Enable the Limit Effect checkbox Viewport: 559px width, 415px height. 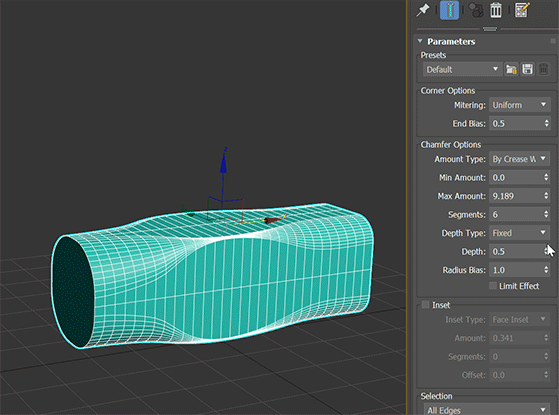pyautogui.click(x=493, y=286)
